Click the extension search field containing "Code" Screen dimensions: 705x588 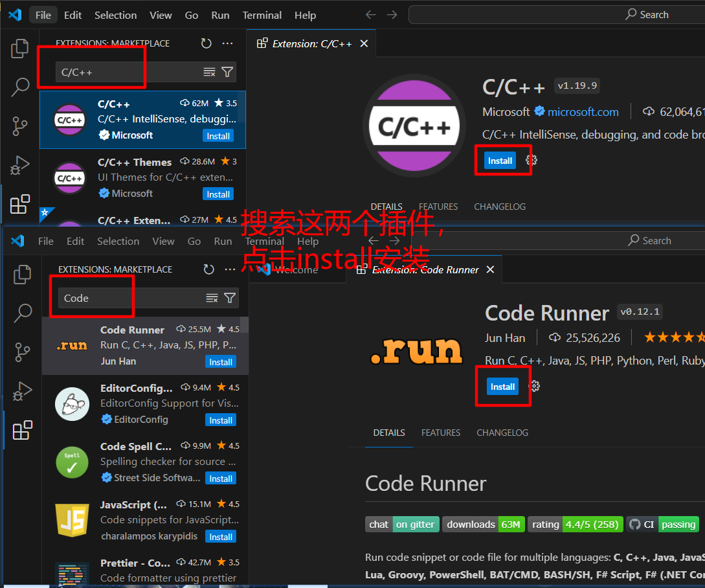[x=129, y=298]
